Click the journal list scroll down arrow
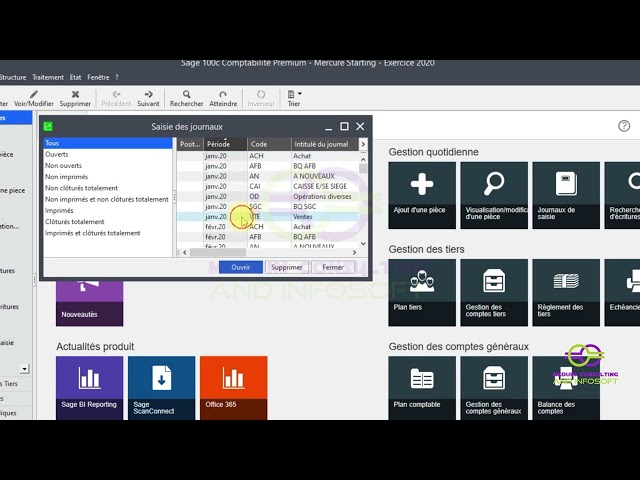The image size is (640, 480). (x=363, y=244)
